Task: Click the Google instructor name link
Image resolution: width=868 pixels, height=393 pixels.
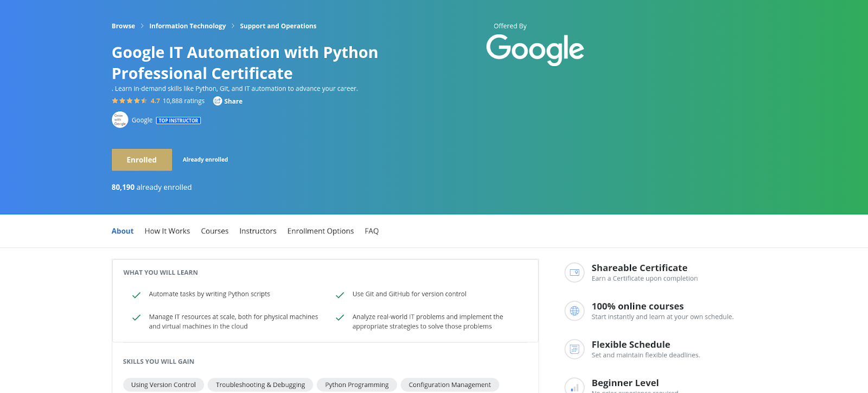Action: click(x=142, y=120)
